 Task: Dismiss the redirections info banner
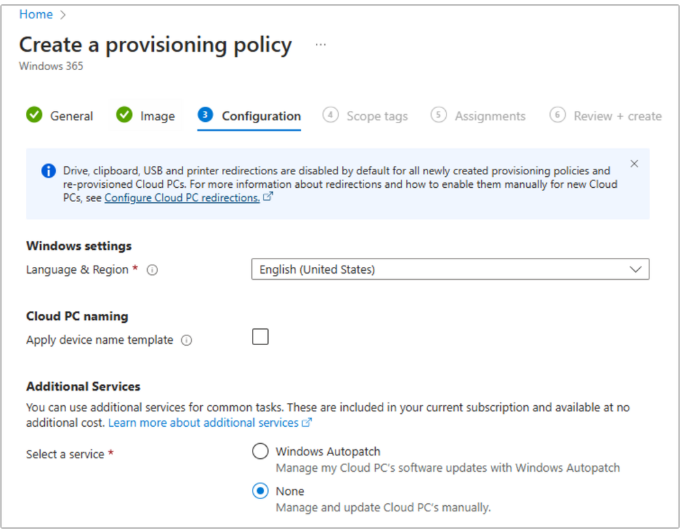pyautogui.click(x=634, y=164)
